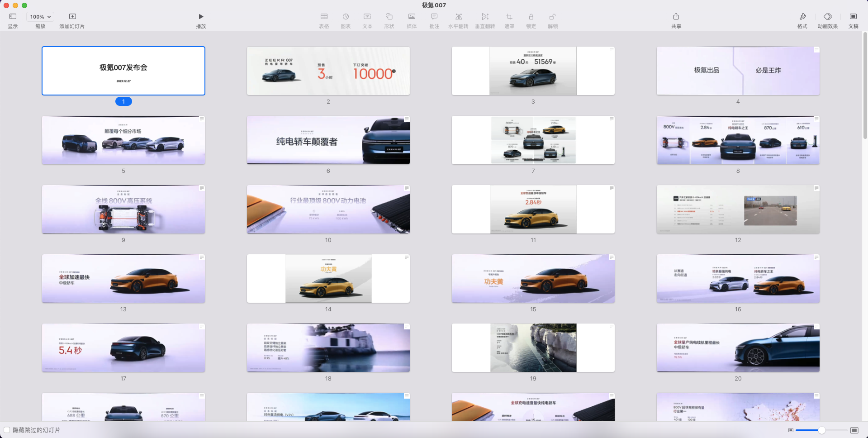Click the slide number 10 label

click(328, 240)
